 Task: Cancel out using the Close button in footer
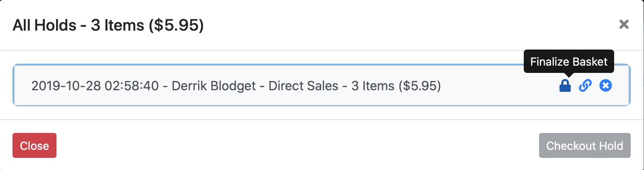coord(34,145)
